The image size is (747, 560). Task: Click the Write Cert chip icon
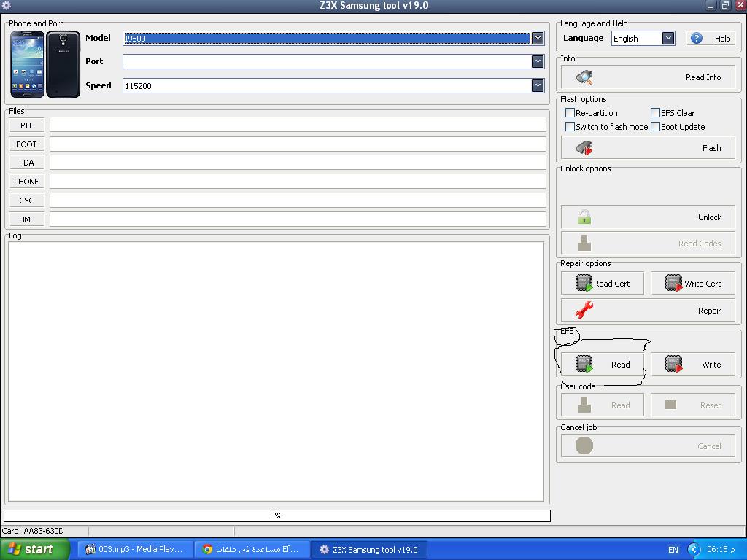coord(673,283)
